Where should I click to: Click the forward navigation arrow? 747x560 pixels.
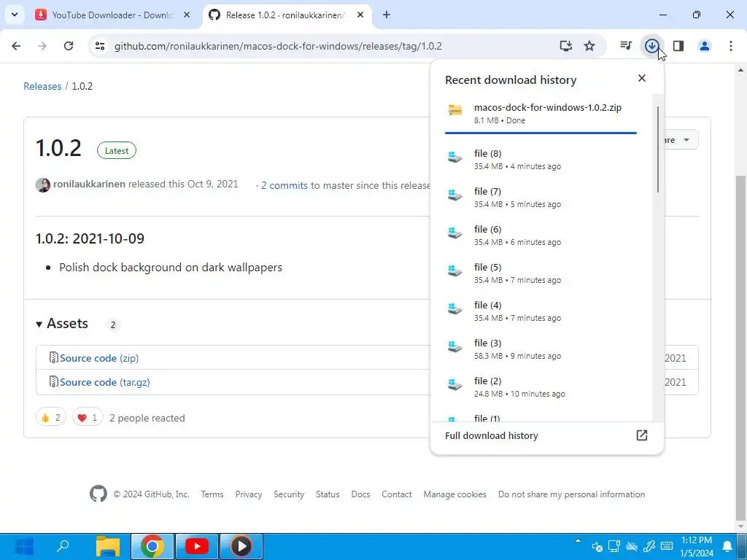[x=42, y=46]
